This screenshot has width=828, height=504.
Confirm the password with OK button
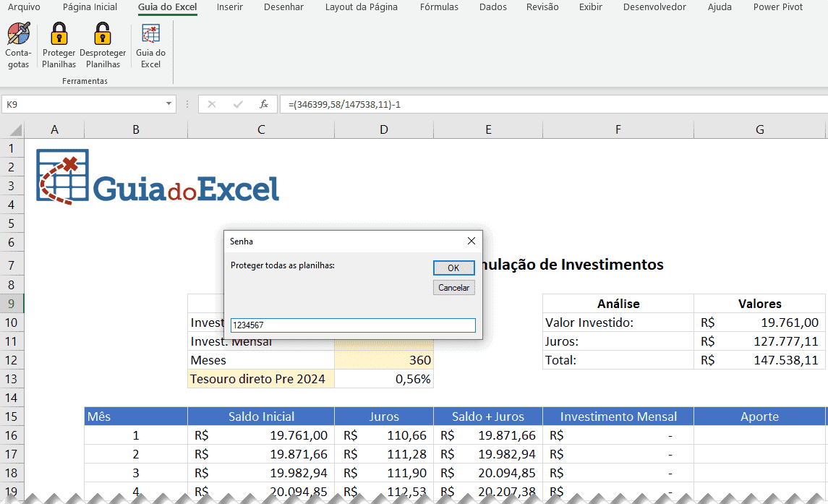(453, 268)
